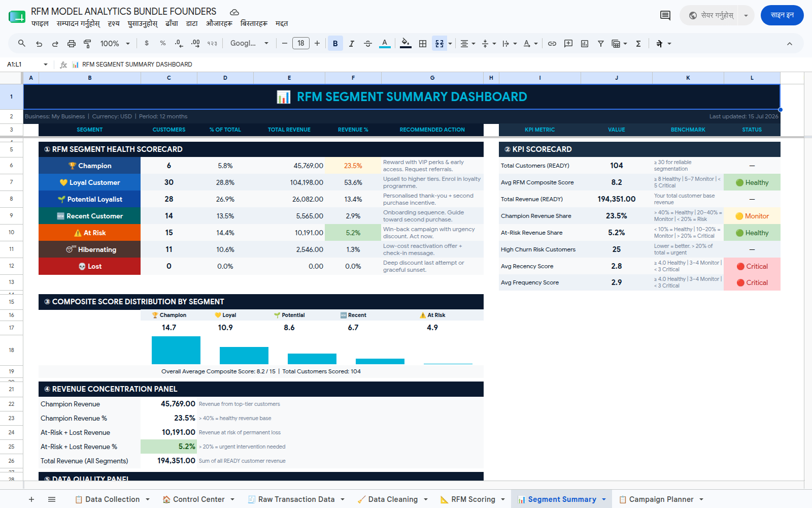Increase font size with plus button
The height and width of the screenshot is (508, 812).
tap(317, 44)
